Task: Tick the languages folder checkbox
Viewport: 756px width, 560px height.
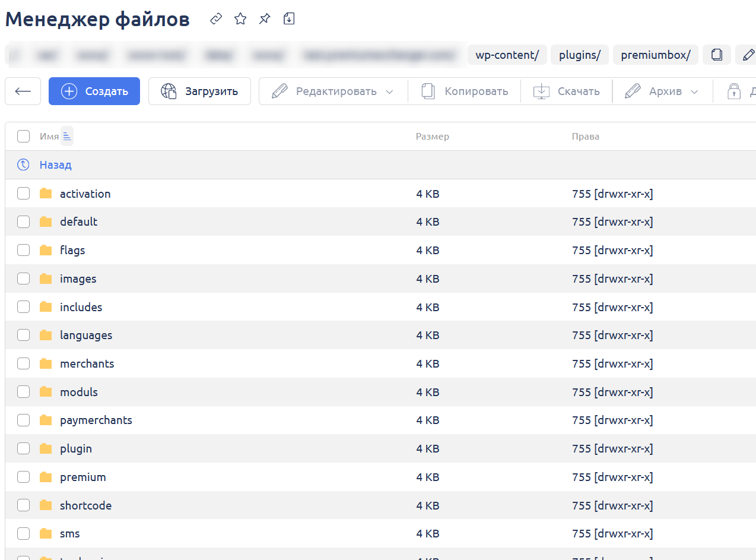Action: coord(23,336)
